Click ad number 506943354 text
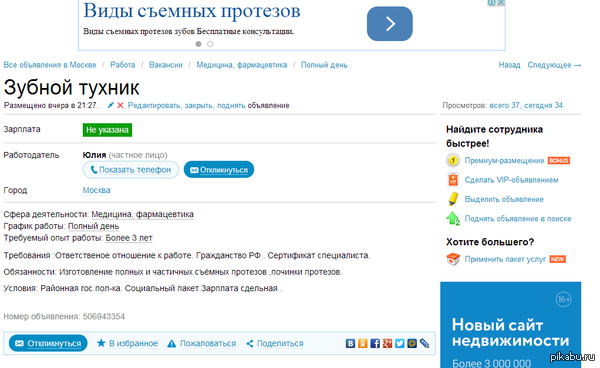The image size is (600, 368). pos(104,317)
